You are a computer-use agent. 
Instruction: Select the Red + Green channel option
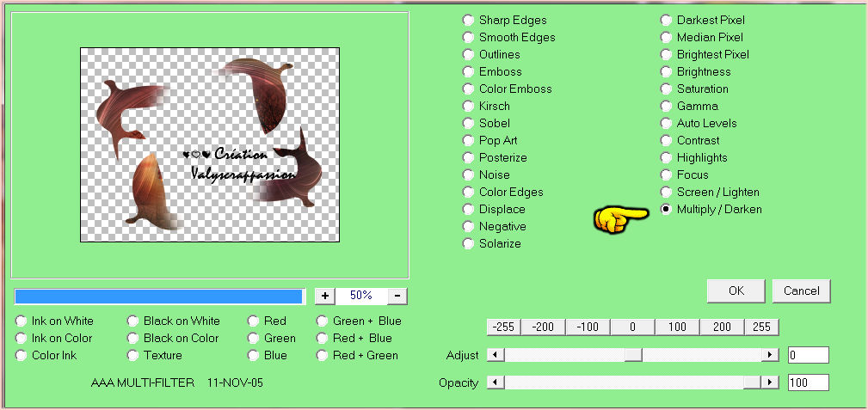323,355
